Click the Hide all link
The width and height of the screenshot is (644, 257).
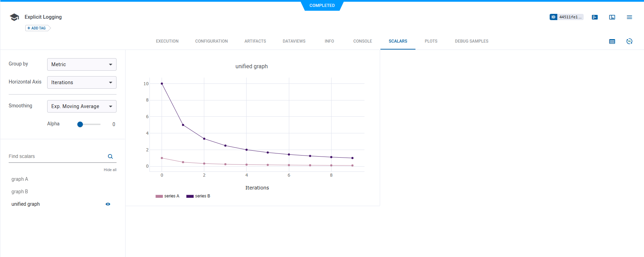110,170
